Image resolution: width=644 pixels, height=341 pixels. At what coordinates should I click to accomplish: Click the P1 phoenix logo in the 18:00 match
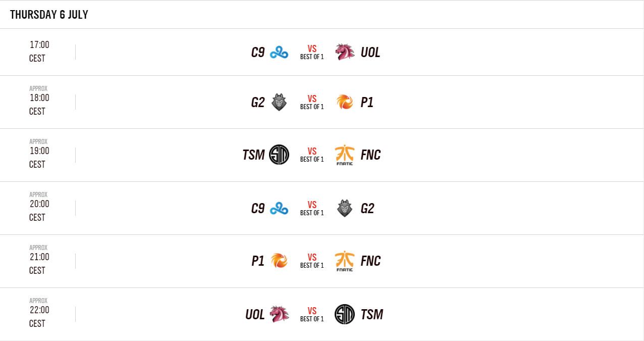[345, 103]
